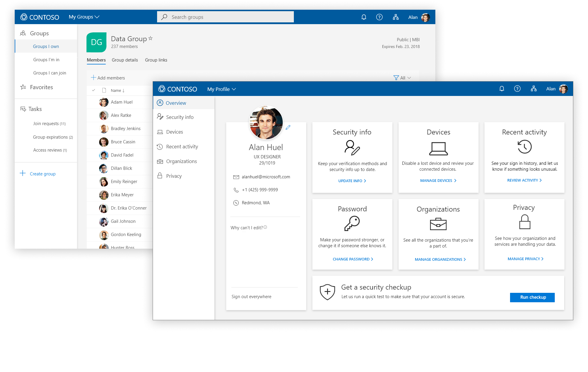This screenshot has height=372, width=588.
Task: Open help icon in My Profile header
Action: (517, 89)
